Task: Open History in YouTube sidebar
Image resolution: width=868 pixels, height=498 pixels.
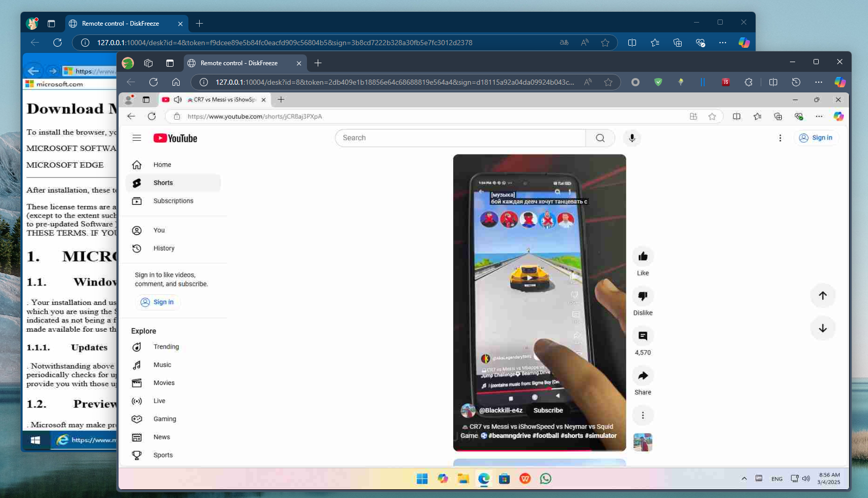Action: pos(173,248)
